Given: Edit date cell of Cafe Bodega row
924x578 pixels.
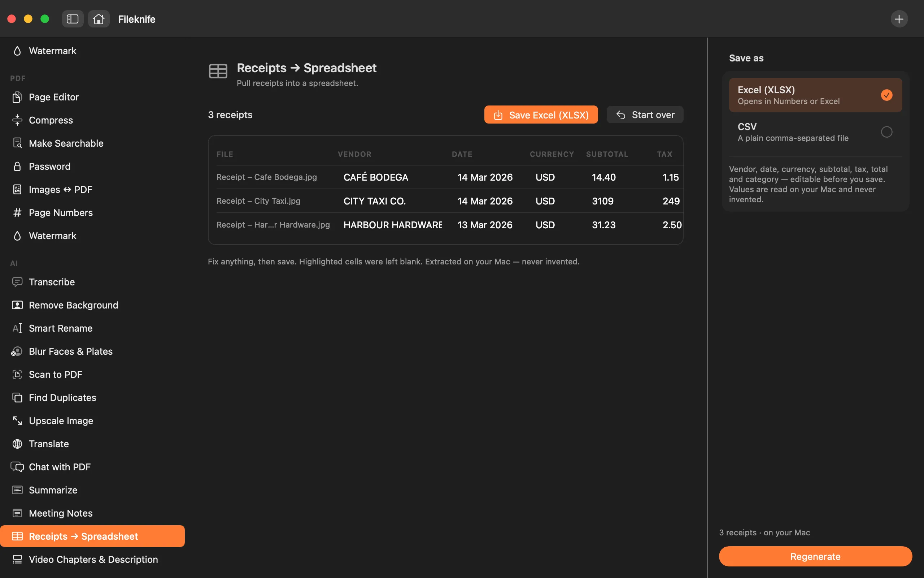Looking at the screenshot, I should tap(485, 177).
